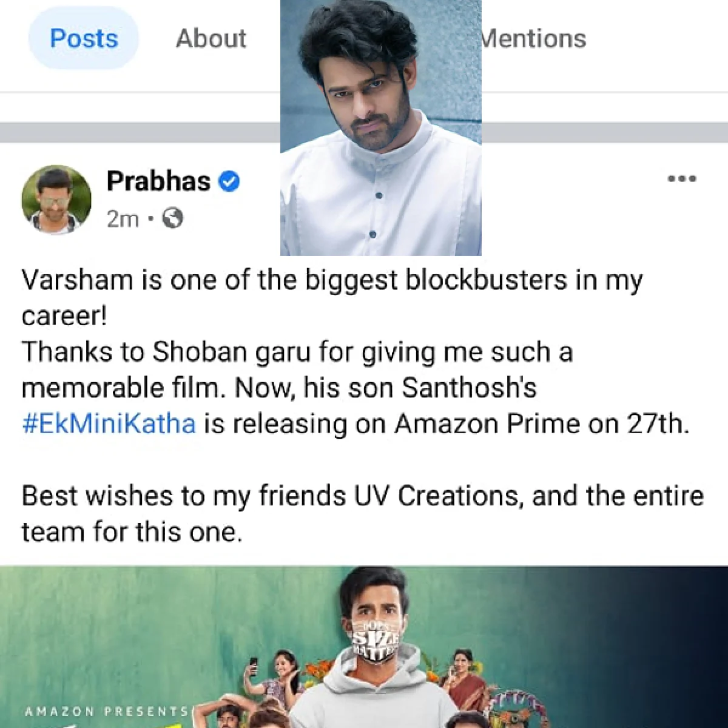Click the blue verified badge icon
This screenshot has width=728, height=728.
[x=229, y=181]
